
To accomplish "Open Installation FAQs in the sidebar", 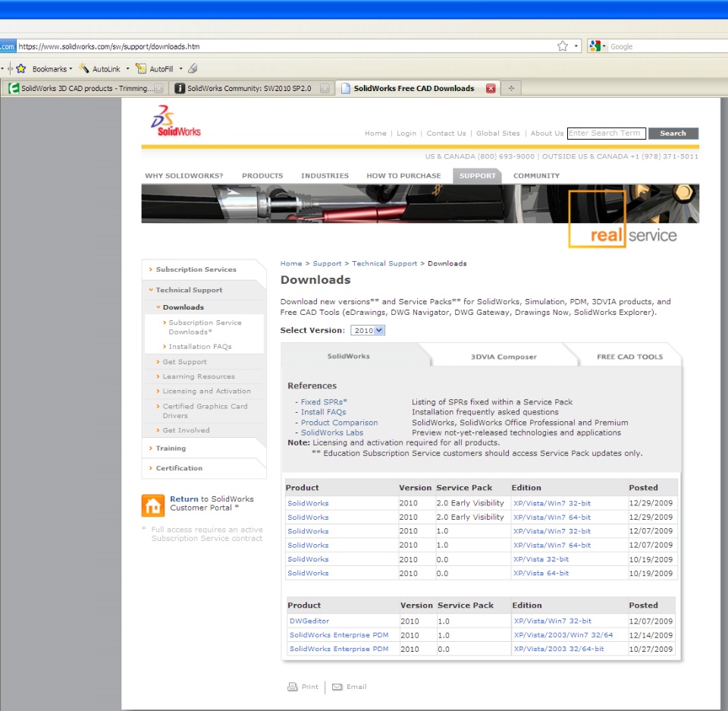I will click(200, 347).
